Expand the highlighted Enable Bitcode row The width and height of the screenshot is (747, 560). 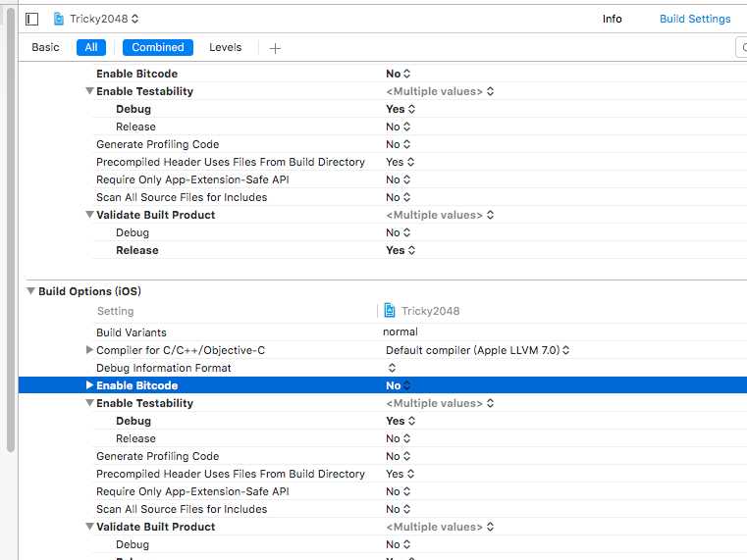click(x=89, y=384)
